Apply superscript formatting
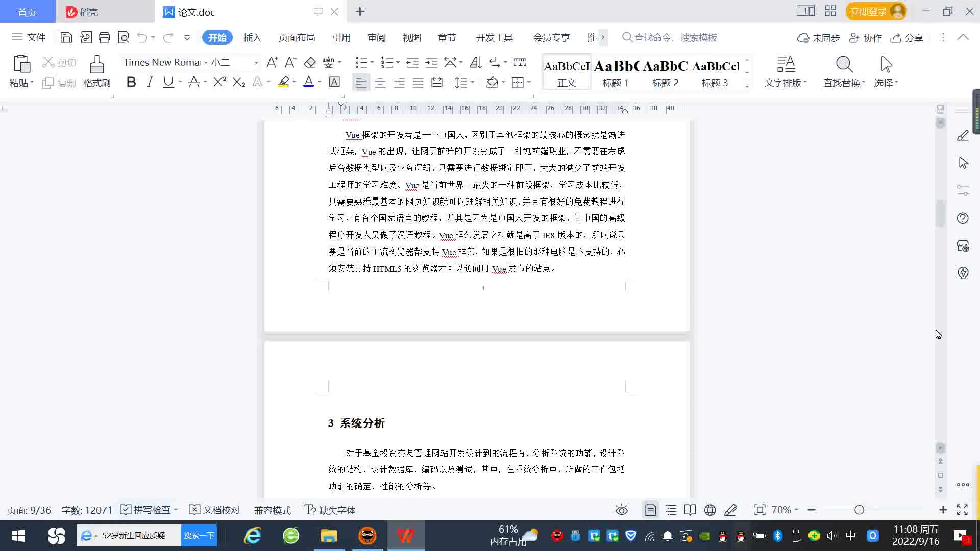Screen dimensions: 980x551 [x=219, y=82]
